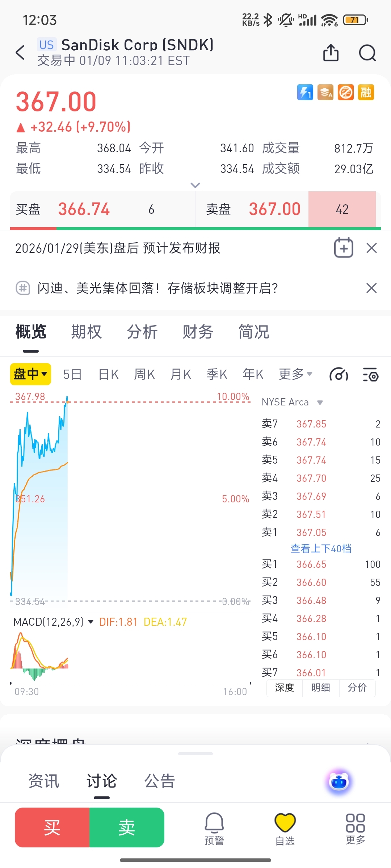Viewport: 391px width, 868px height.
Task: Tap the blue lightning Level 1 badge
Action: 305,92
